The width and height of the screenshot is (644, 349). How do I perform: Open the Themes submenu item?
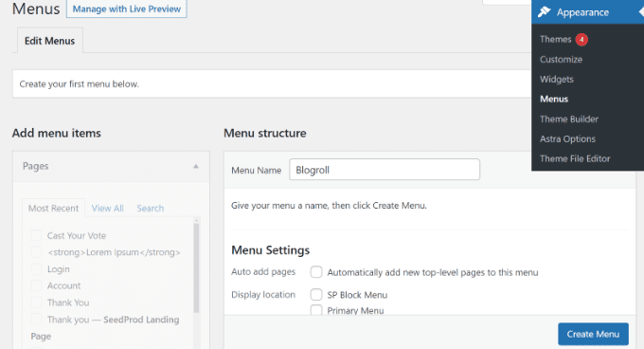point(555,40)
